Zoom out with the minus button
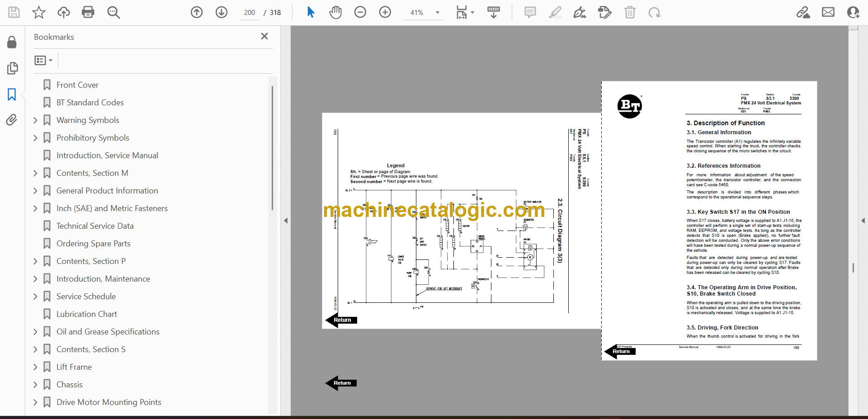This screenshot has height=419, width=868. [360, 12]
